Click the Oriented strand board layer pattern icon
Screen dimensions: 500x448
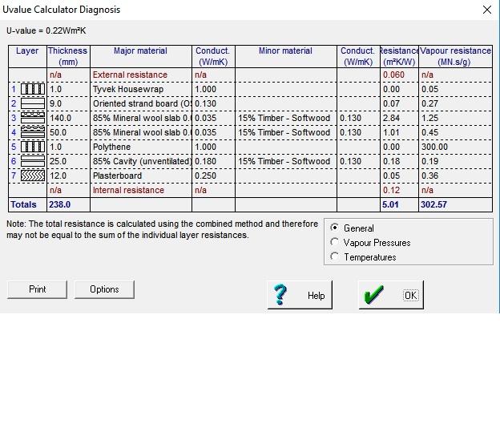coord(33,103)
